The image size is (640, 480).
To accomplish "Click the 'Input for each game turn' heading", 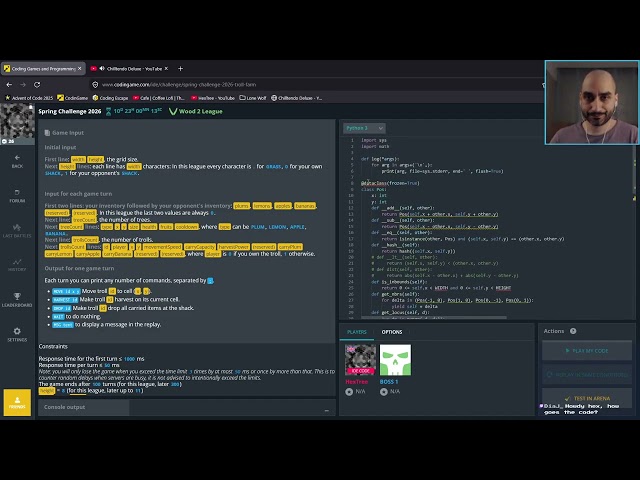I will pyautogui.click(x=78, y=193).
